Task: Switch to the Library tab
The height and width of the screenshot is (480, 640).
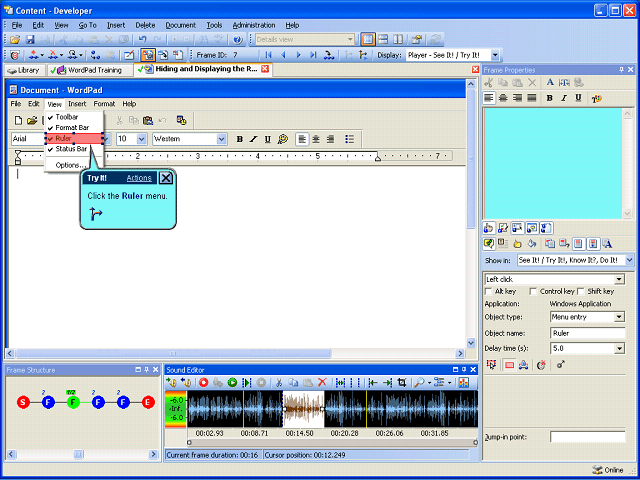Action: coord(24,70)
